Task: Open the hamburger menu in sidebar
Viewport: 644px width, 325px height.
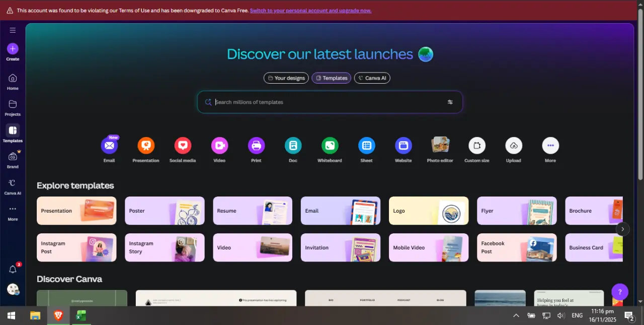Action: tap(13, 30)
